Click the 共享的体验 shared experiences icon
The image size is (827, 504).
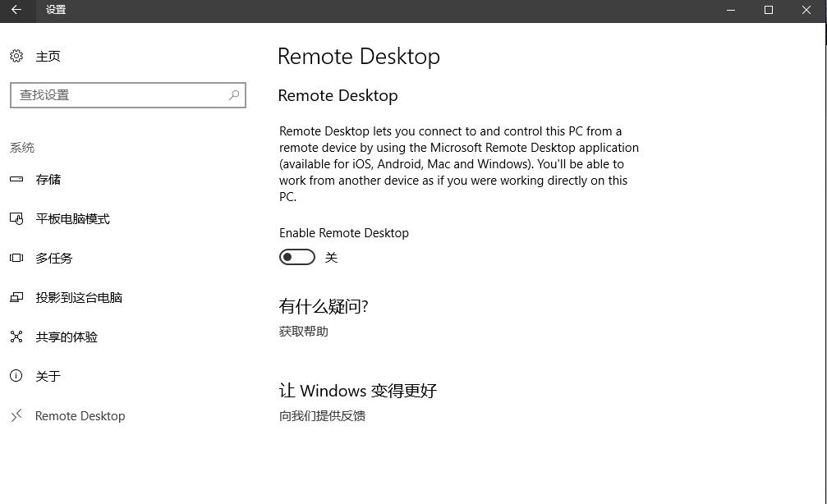pos(16,337)
